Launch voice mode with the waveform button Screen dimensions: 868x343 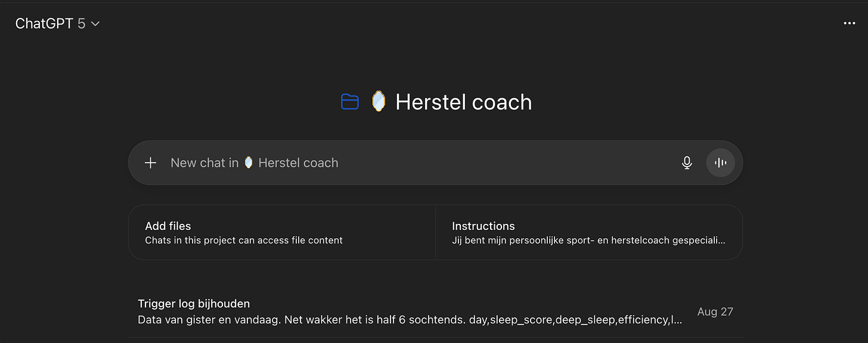[x=721, y=163]
